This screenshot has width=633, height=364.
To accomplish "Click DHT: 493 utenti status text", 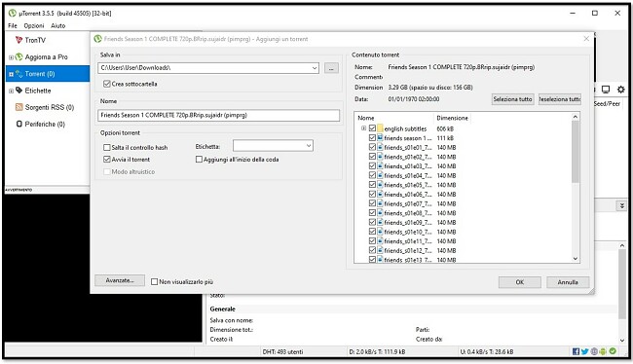I will 282,351.
